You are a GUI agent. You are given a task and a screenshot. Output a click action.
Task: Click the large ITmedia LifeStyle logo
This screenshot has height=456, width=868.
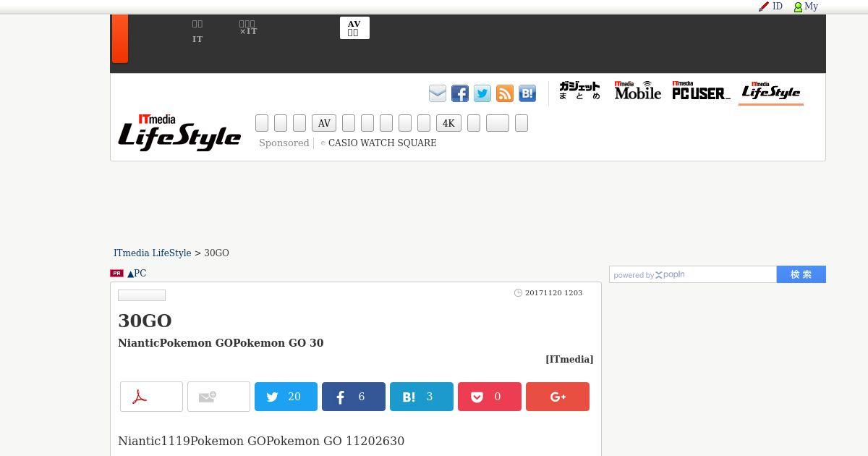179,132
